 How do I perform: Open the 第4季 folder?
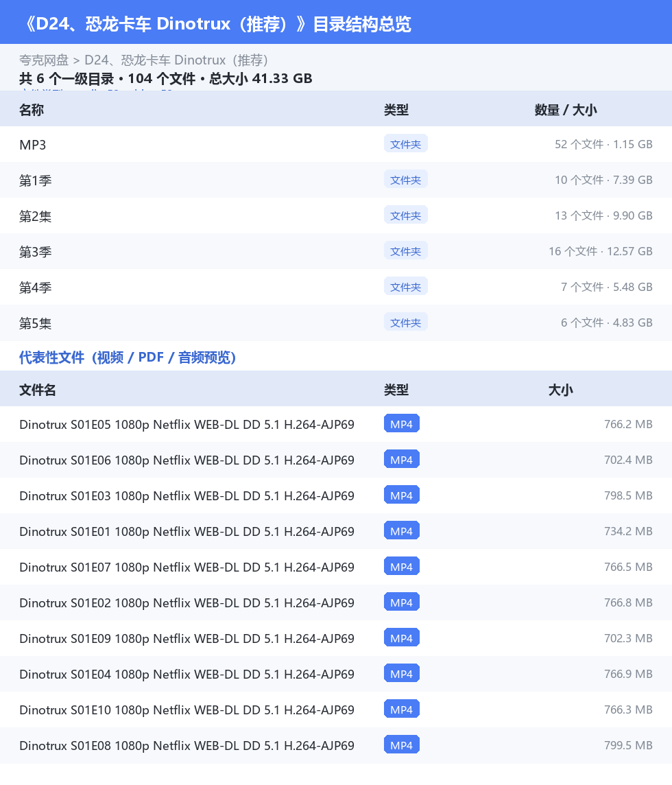point(336,288)
